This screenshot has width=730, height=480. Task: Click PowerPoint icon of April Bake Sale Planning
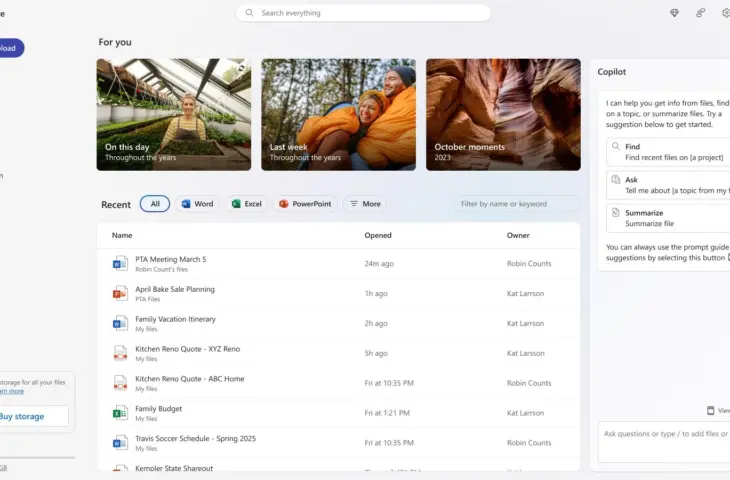(120, 294)
